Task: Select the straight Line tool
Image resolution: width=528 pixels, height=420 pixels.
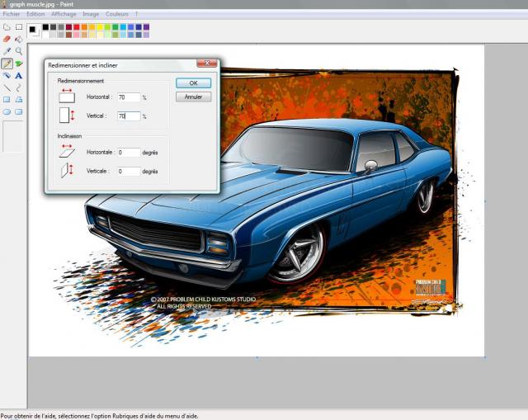Action: pyautogui.click(x=7, y=87)
